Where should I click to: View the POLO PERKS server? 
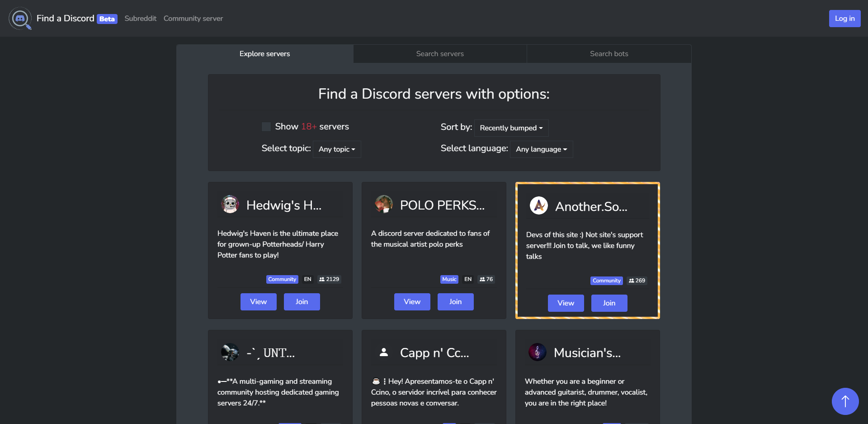(412, 302)
